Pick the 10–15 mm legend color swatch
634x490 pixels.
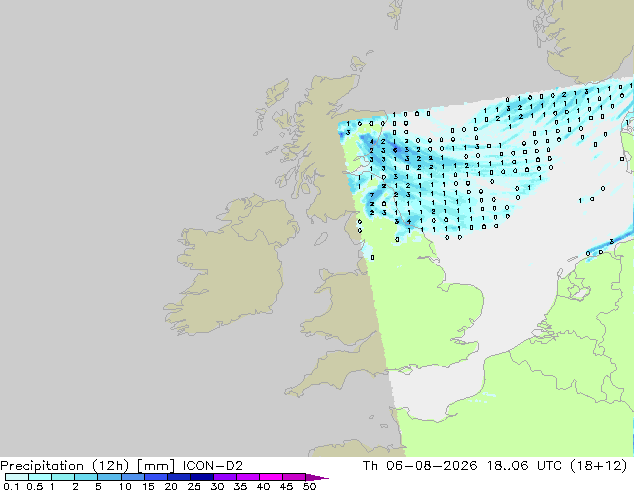pyautogui.click(x=132, y=477)
